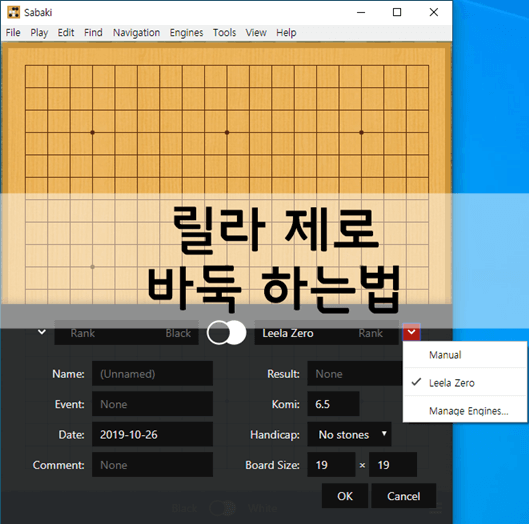Cancel the game info dialog
Viewport: 529px width, 524px height.
(x=403, y=496)
